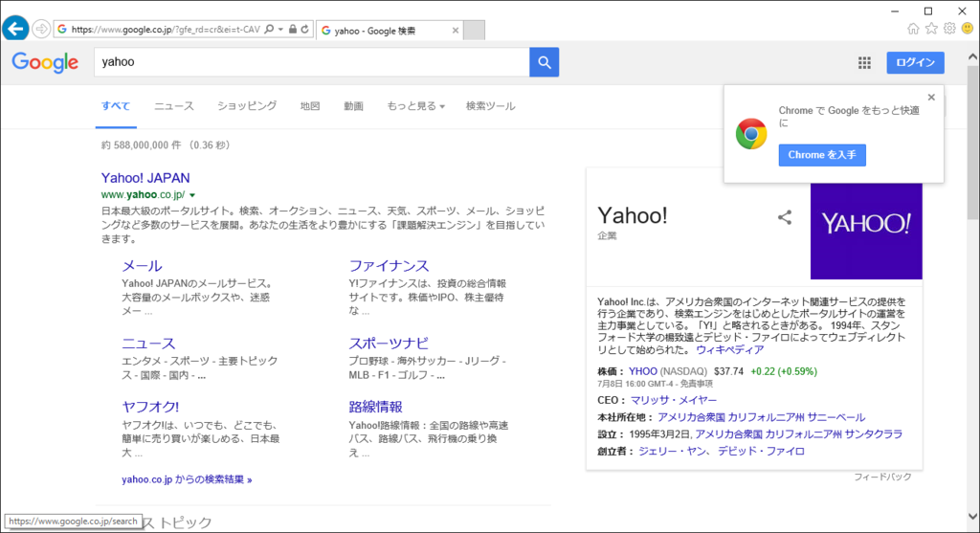Click the ログイン sign-in button

[915, 62]
